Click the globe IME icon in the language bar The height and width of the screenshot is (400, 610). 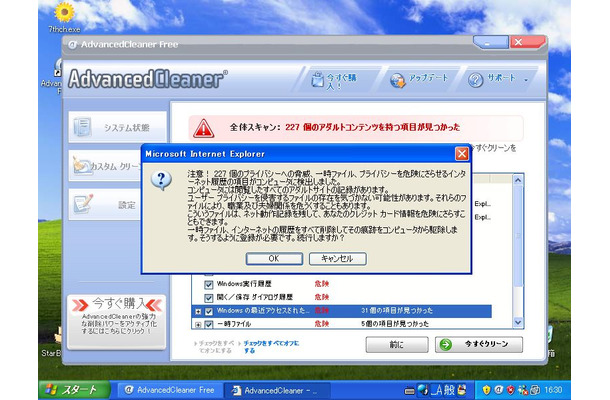[x=423, y=389]
